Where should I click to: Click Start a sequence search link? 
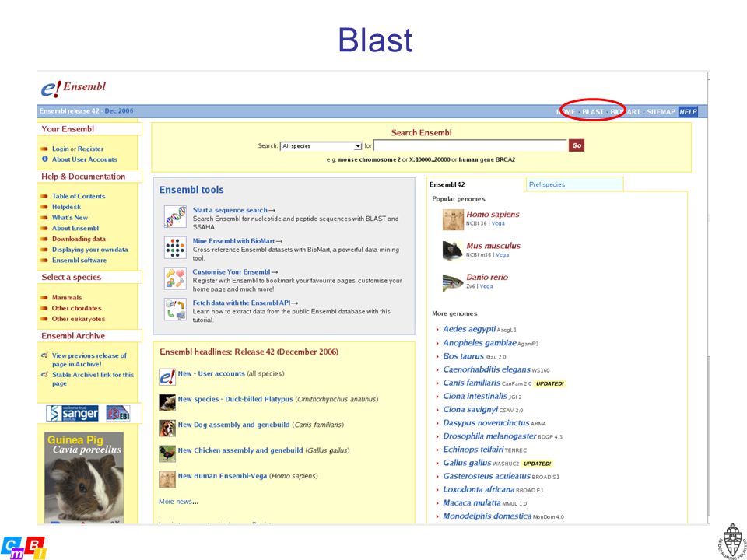point(234,210)
